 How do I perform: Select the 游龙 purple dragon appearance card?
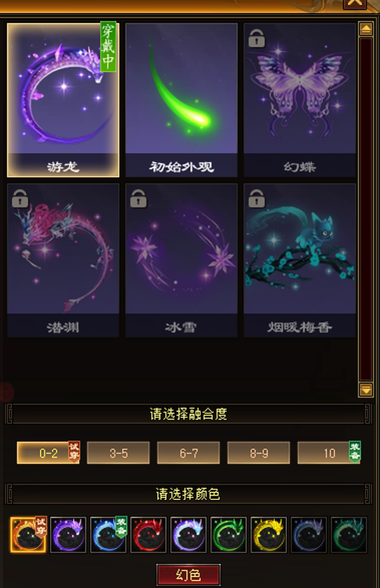pyautogui.click(x=63, y=100)
